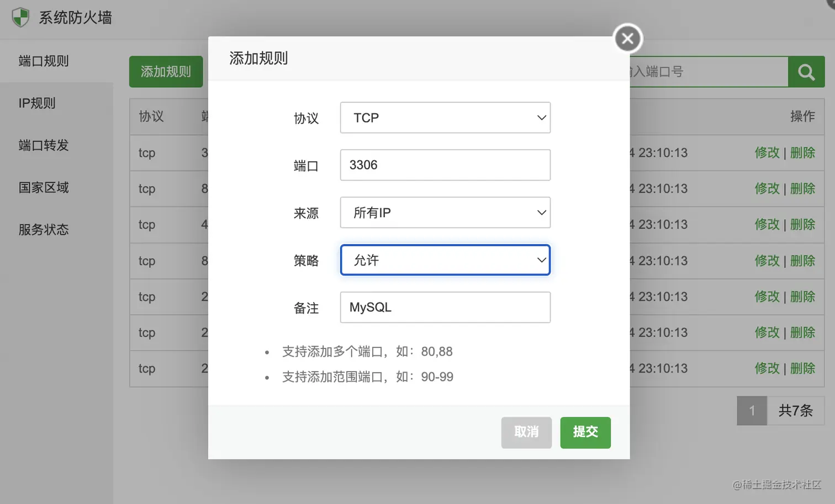Open the 来源 所有IP dropdown
The height and width of the screenshot is (504, 835).
tap(445, 213)
